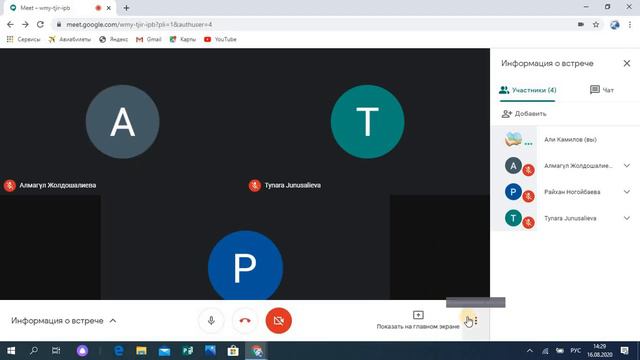The image size is (640, 360).
Task: Toggle the red camera-off button
Action: (279, 320)
